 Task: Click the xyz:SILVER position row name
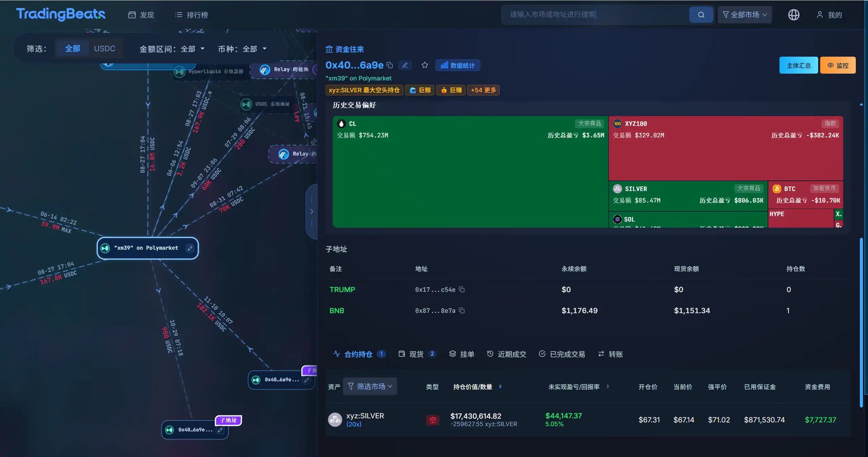(365, 416)
